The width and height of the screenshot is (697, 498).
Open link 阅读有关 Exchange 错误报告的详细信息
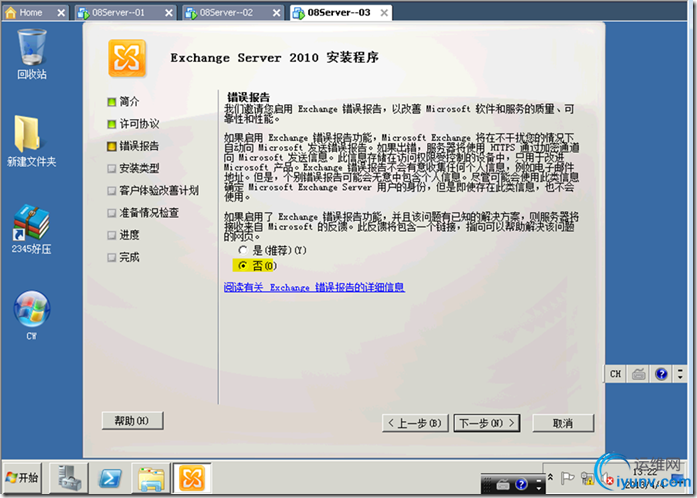click(314, 287)
